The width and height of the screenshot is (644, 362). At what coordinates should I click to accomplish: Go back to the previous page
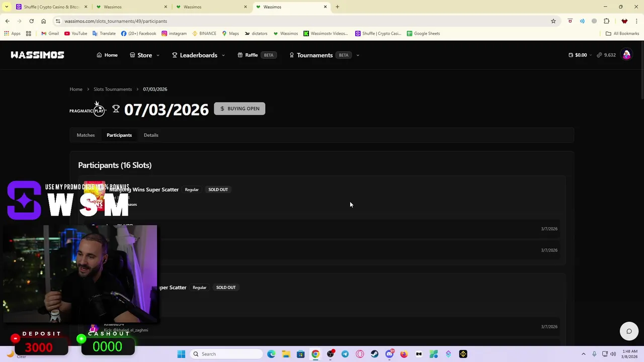[7, 21]
